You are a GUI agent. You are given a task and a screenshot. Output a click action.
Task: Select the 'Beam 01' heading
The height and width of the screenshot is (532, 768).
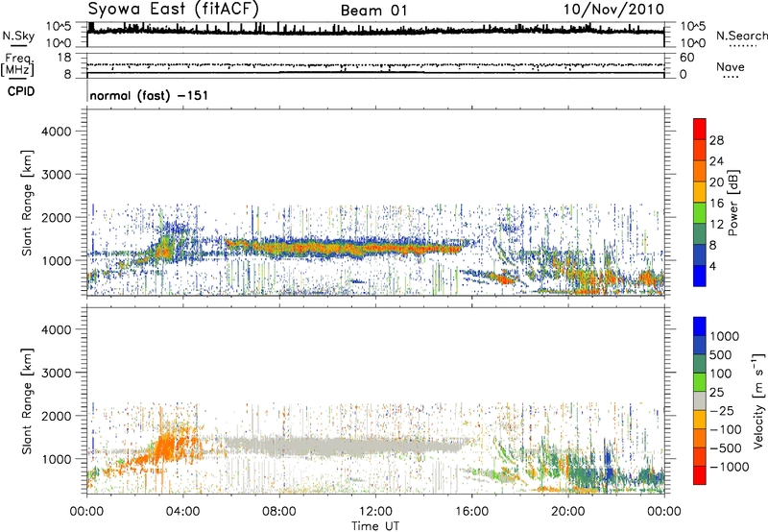coord(373,11)
